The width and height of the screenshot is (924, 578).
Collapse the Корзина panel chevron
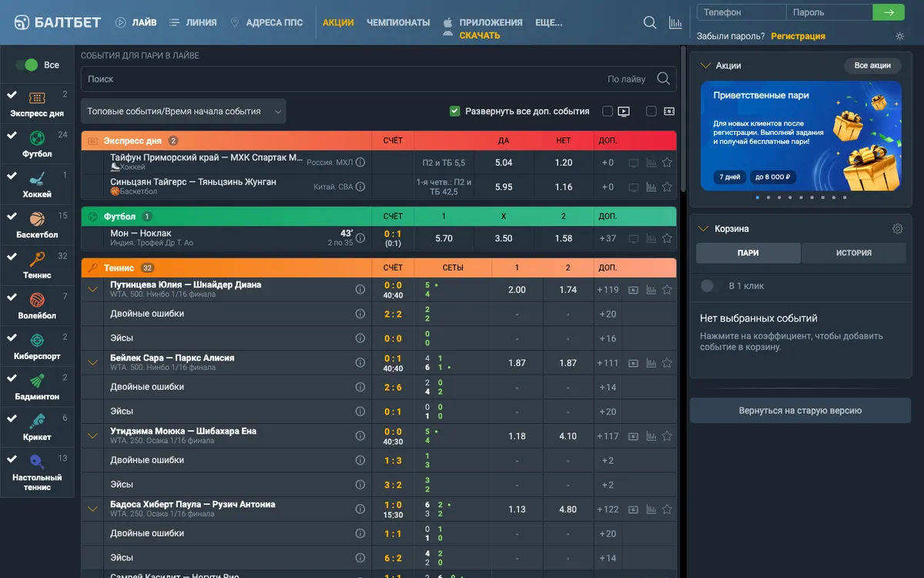703,229
